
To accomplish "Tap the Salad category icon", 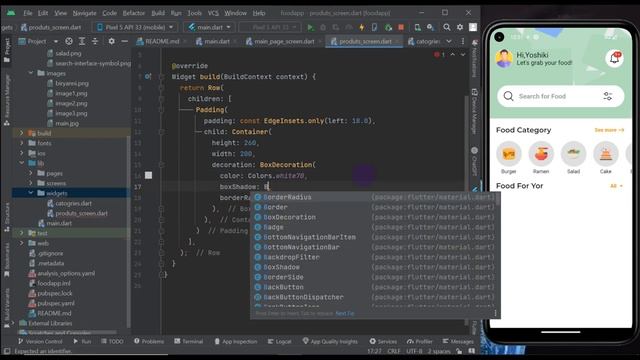I will pos(573,154).
